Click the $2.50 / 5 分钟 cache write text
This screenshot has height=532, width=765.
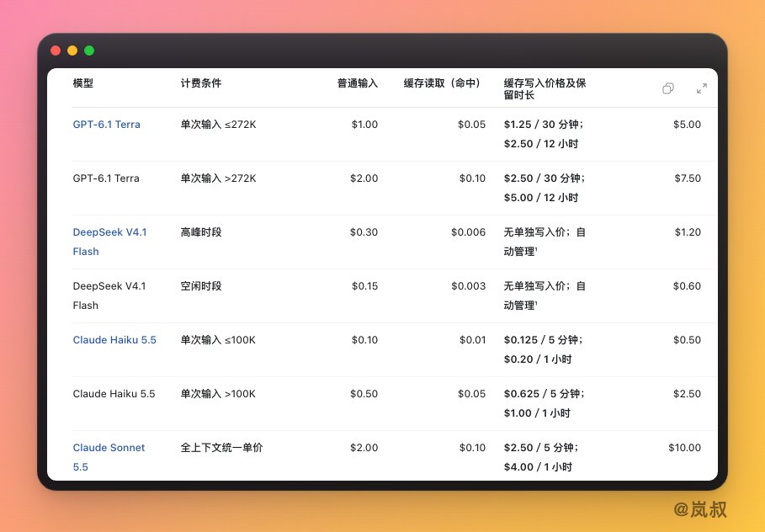(x=541, y=448)
